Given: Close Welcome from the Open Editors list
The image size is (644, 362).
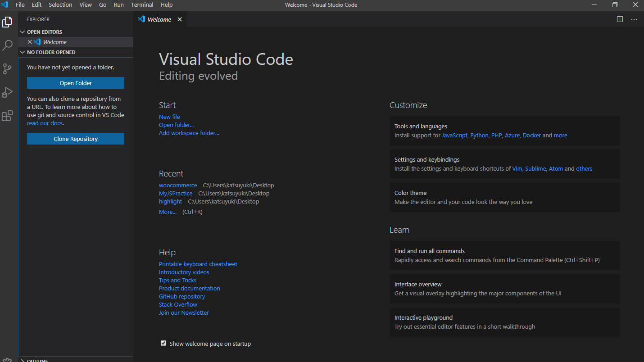Looking at the screenshot, I should click(30, 41).
